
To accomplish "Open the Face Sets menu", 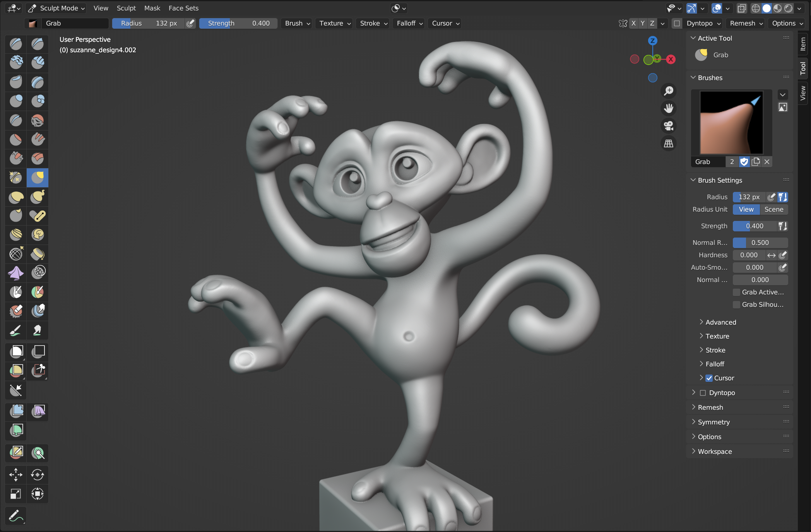I will [183, 8].
